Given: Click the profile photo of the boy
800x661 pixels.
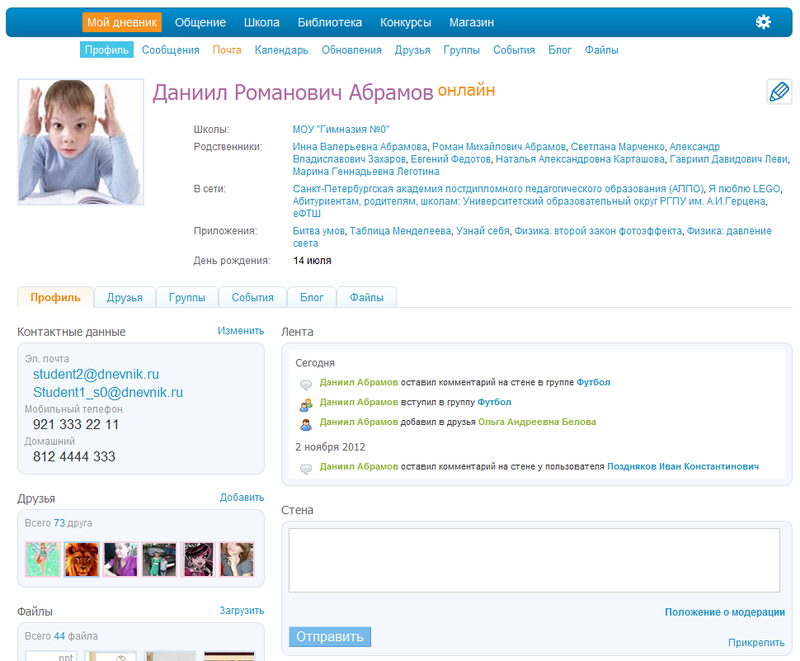Looking at the screenshot, I should point(81,142).
